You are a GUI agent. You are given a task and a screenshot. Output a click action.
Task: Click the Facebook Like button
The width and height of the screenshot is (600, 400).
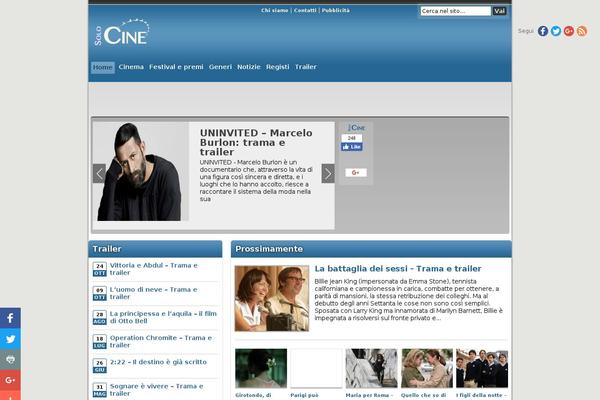[x=352, y=147]
